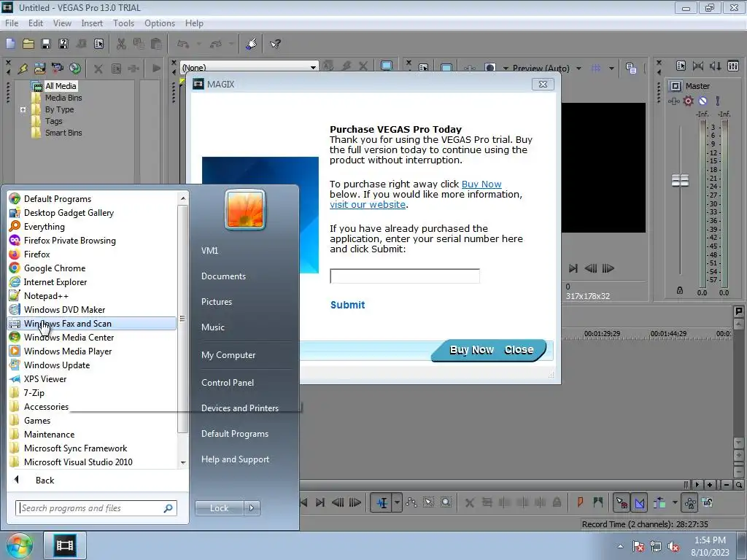Click the Submit button

pyautogui.click(x=347, y=305)
